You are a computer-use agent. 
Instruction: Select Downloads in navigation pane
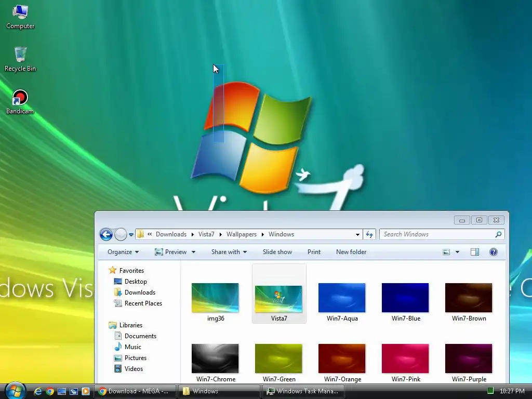click(x=135, y=292)
